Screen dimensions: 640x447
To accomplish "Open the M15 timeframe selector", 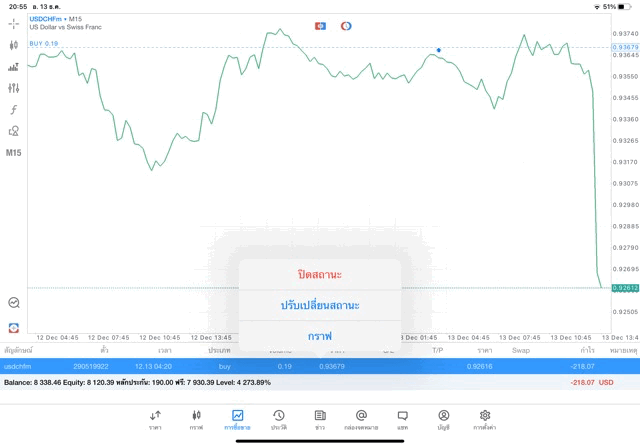I will (13, 153).
